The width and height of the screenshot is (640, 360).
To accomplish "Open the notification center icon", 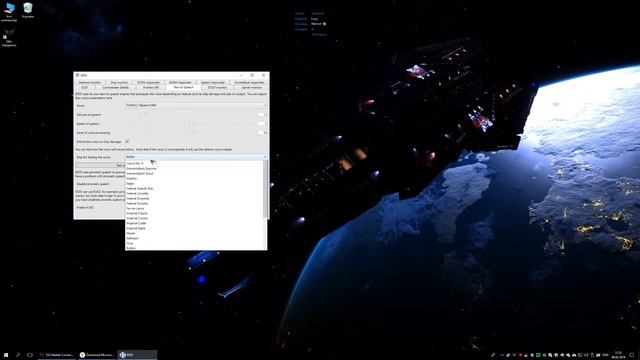I will tap(632, 355).
